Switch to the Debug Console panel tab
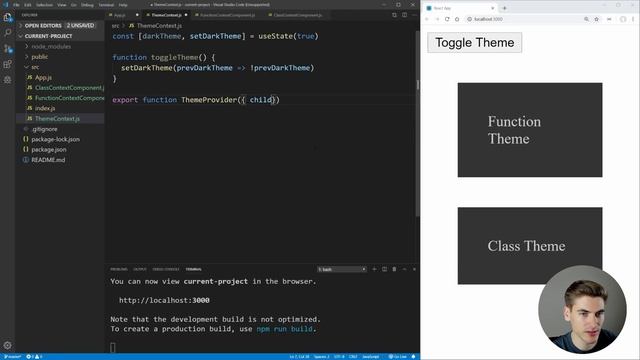Image resolution: width=640 pixels, height=360 pixels. click(166, 269)
